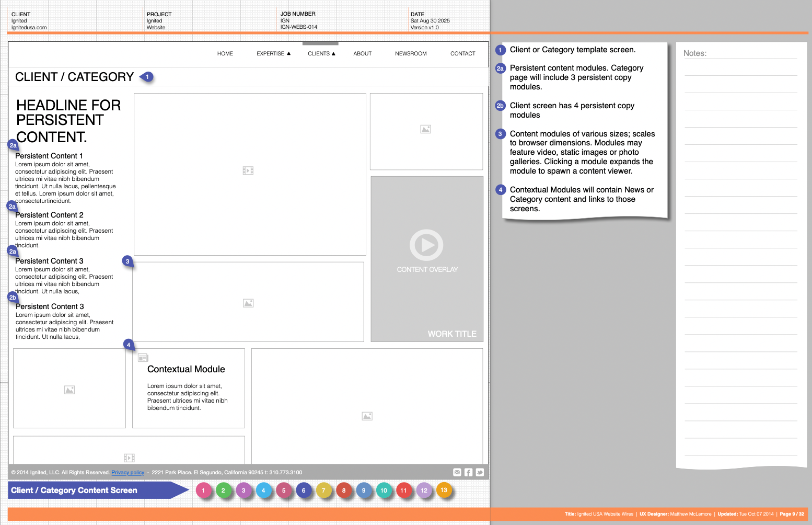The height and width of the screenshot is (525, 812).
Task: Jump to page marker 4 blue circle
Action: [263, 490]
